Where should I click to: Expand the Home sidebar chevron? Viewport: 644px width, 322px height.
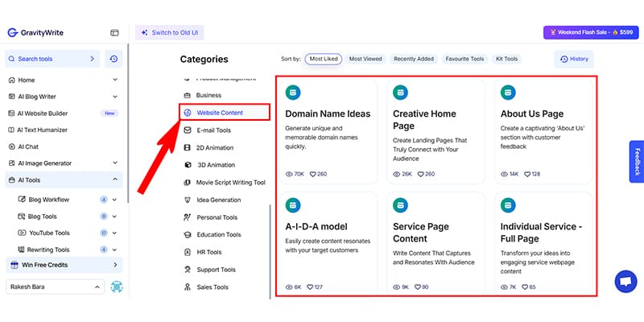(115, 80)
